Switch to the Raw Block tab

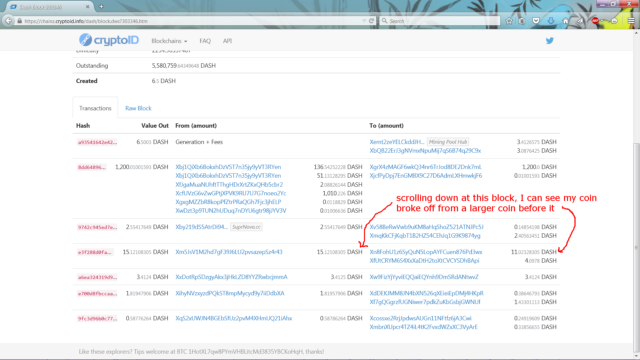(x=138, y=108)
